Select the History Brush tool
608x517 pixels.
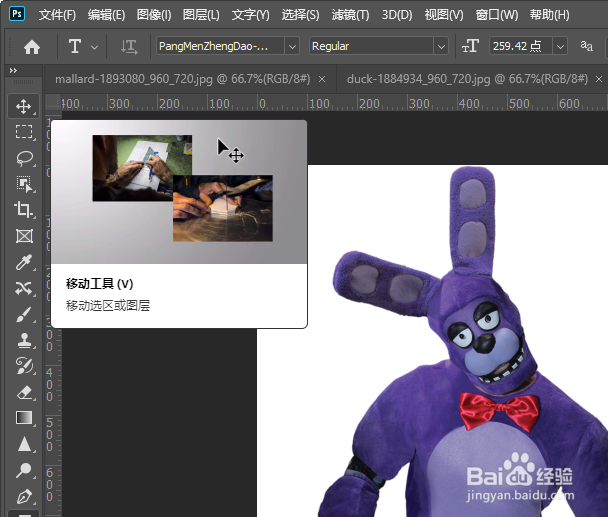tap(24, 366)
